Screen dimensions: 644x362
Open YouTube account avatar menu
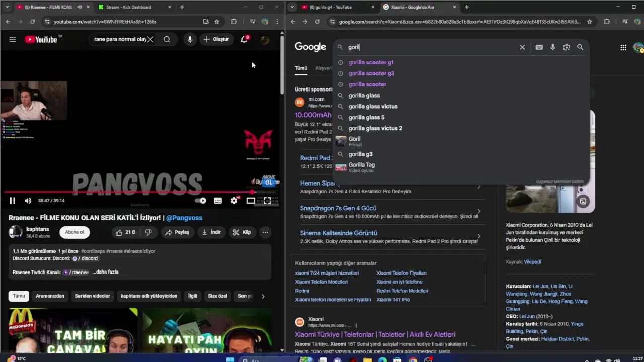click(x=265, y=40)
